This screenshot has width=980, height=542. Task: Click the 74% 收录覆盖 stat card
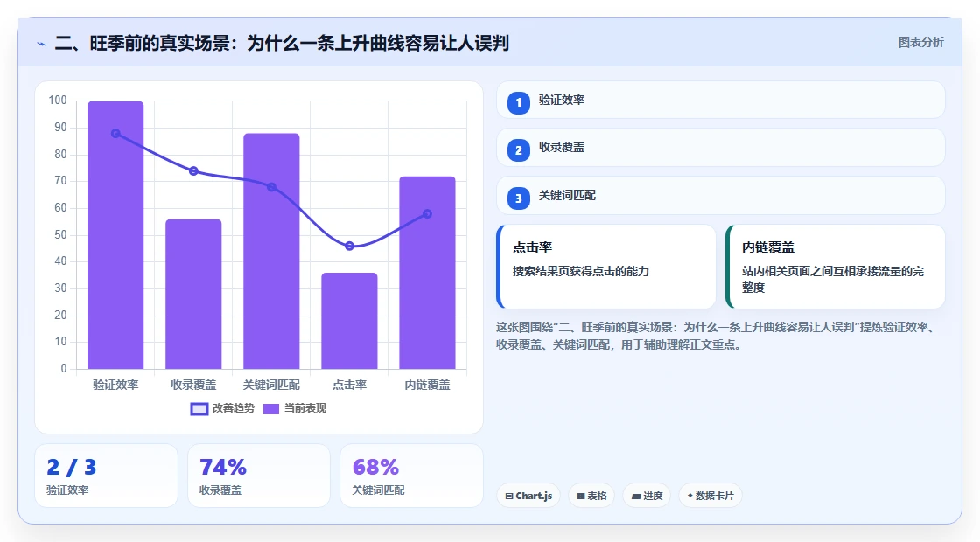pos(259,476)
